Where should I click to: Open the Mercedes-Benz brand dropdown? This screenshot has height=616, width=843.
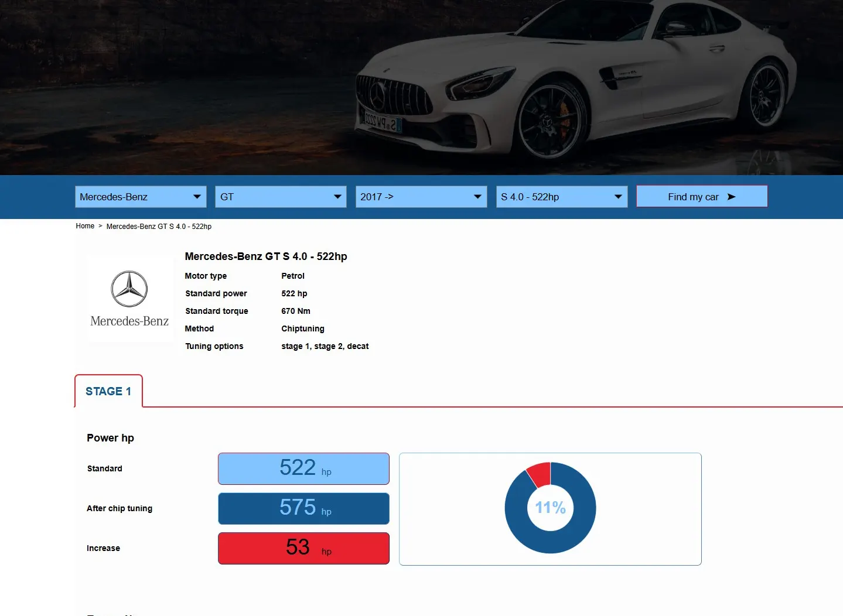pyautogui.click(x=141, y=197)
